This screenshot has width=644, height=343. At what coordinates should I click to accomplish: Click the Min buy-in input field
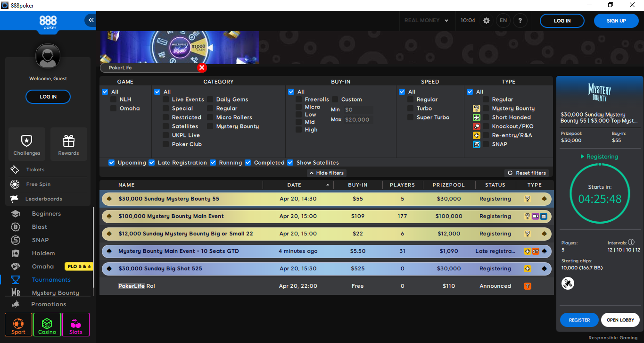(358, 109)
